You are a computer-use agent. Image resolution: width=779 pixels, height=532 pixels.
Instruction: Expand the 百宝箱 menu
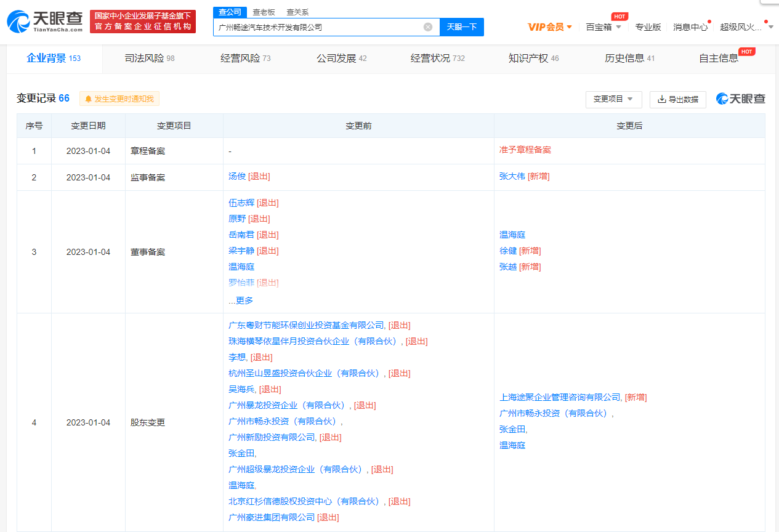pos(603,27)
